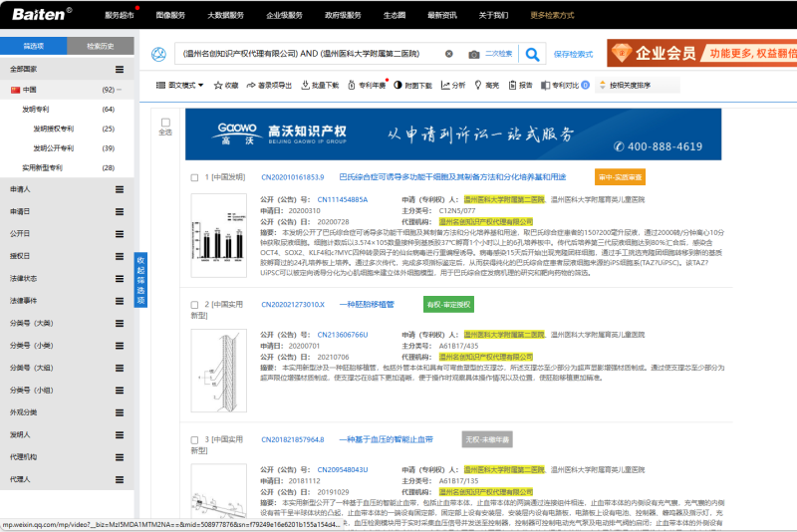The height and width of the screenshot is (532, 797).
Task: Expand the 代理人 filter
Action: coord(120,479)
